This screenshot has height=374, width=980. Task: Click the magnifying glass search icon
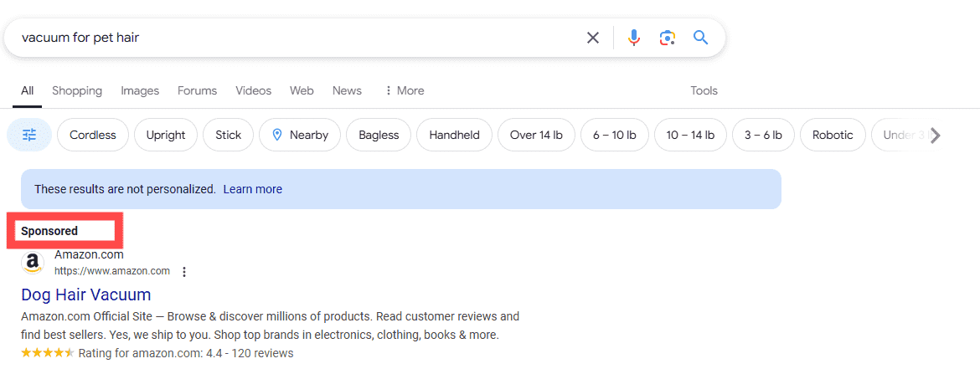coord(701,38)
